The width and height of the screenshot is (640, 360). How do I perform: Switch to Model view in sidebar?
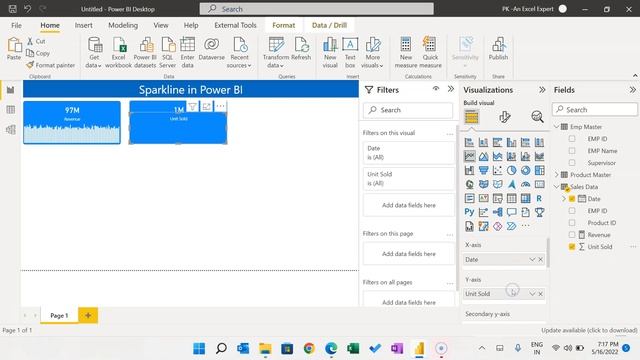coord(10,129)
